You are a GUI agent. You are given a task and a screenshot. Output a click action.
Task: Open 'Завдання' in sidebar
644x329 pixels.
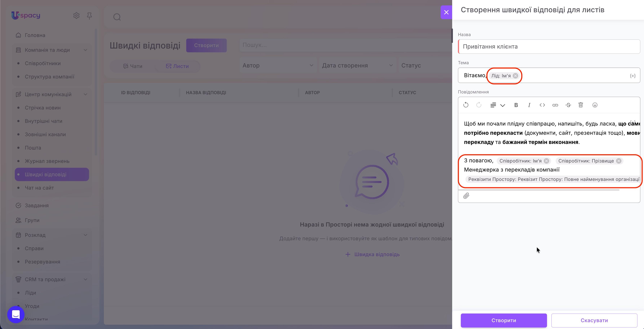point(36,205)
